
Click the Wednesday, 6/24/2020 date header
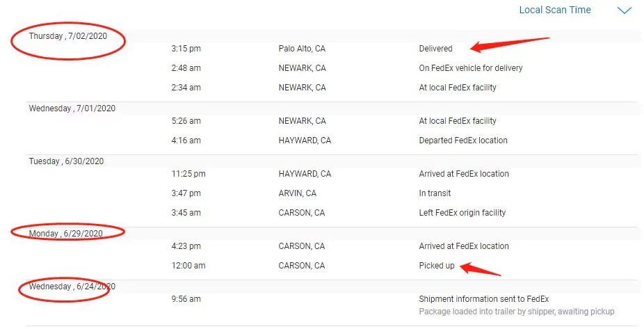tap(72, 287)
